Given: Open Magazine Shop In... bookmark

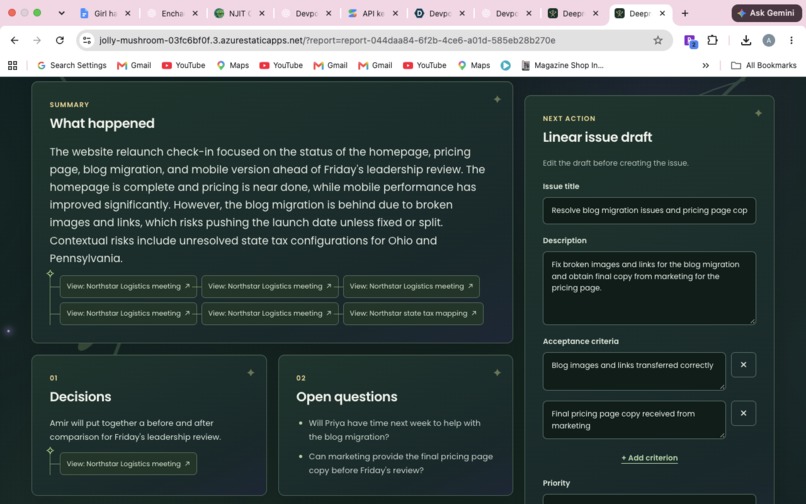Looking at the screenshot, I should pyautogui.click(x=562, y=65).
